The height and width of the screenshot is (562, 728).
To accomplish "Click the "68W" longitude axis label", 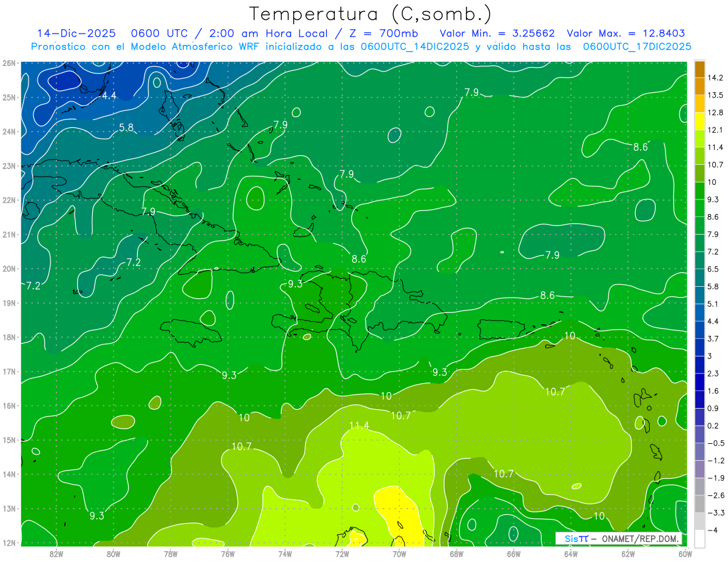I will tap(456, 554).
